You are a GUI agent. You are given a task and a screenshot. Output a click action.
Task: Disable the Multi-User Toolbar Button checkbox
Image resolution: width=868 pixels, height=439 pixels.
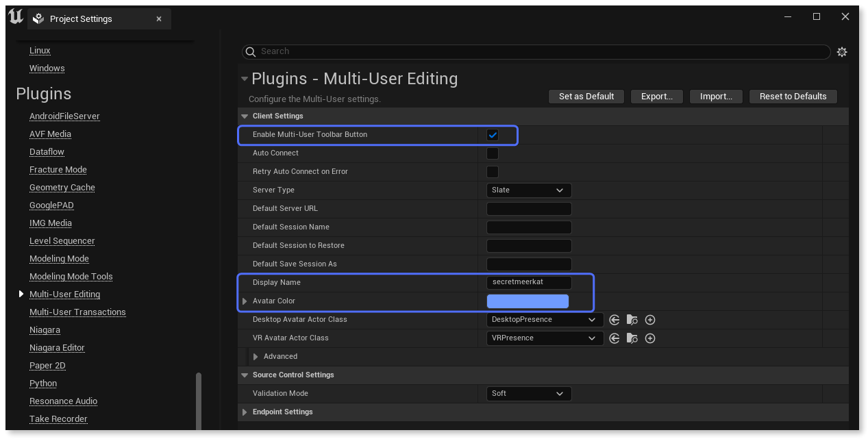[493, 135]
